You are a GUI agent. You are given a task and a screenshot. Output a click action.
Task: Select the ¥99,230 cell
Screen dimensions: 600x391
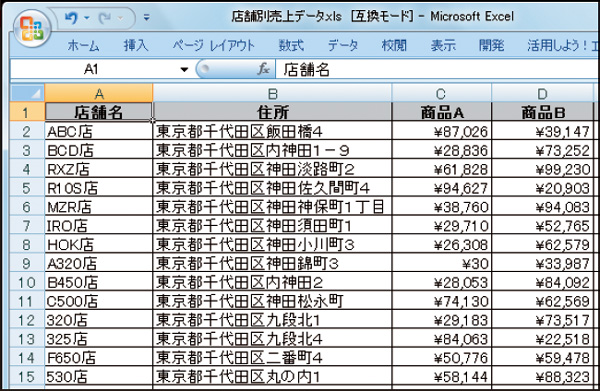pos(543,169)
